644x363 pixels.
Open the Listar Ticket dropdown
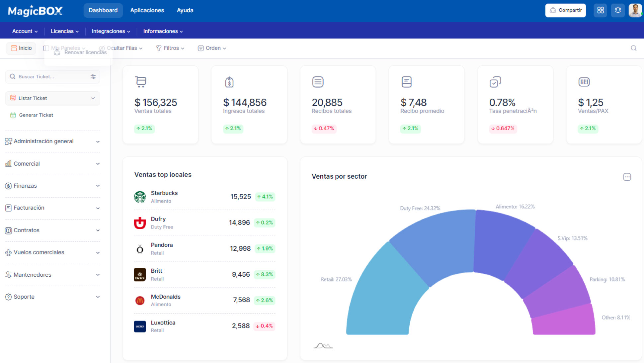coord(52,98)
